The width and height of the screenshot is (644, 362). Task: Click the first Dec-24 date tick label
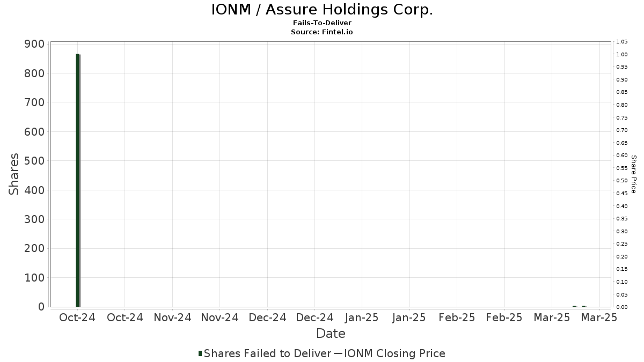(x=267, y=317)
